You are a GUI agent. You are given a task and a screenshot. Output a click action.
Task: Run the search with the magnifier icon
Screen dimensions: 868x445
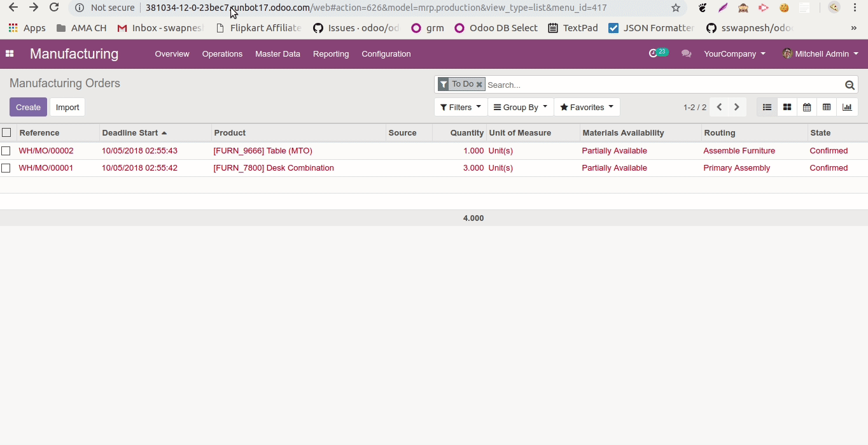coord(850,85)
